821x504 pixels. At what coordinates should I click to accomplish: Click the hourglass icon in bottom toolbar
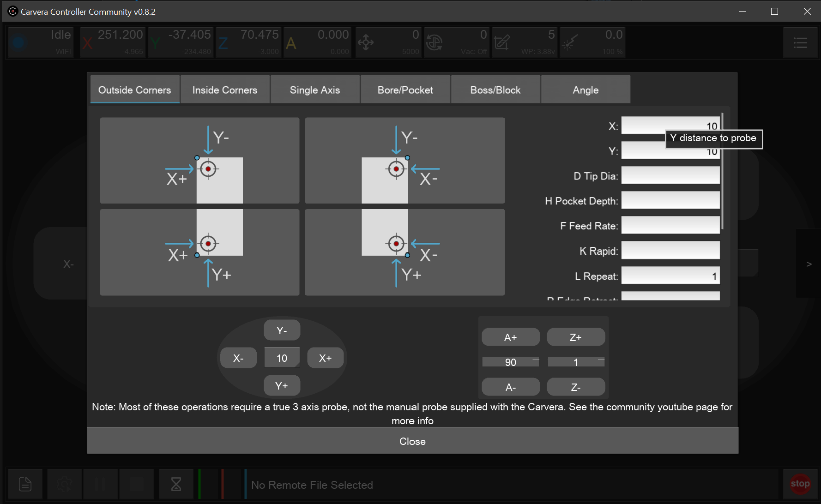click(x=176, y=484)
